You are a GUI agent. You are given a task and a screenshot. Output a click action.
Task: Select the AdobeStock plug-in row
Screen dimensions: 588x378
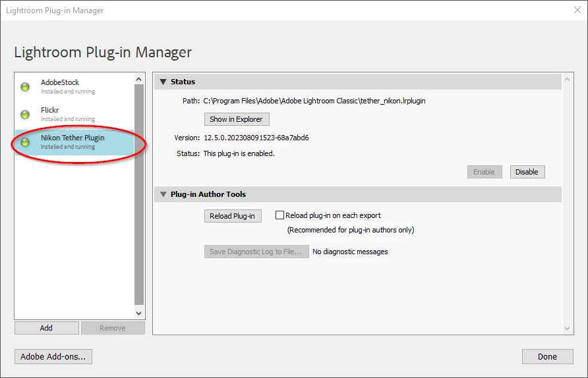click(x=74, y=87)
